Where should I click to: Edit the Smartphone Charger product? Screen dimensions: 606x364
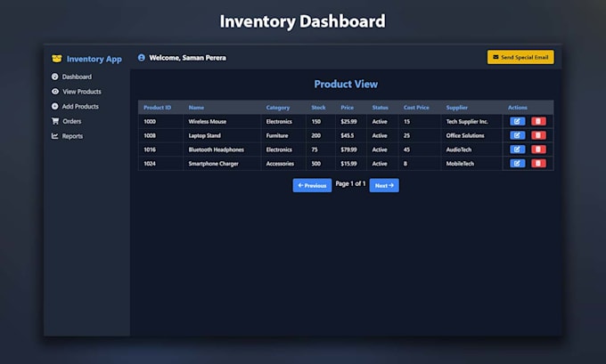(517, 163)
